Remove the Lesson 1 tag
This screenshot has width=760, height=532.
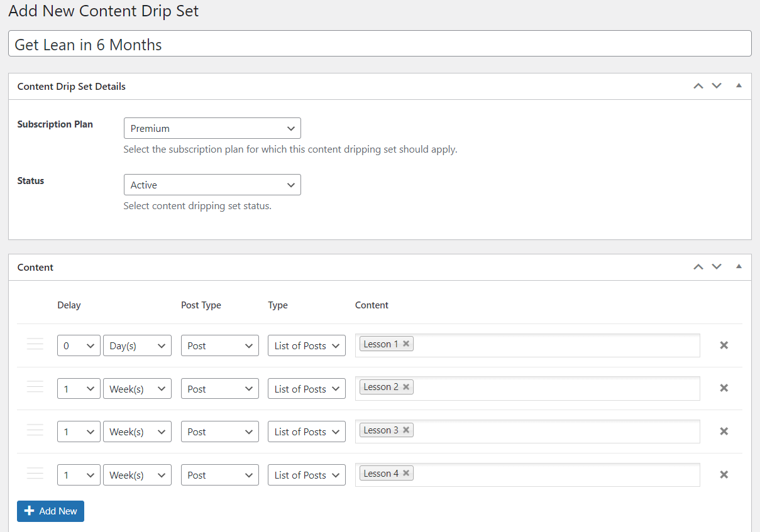(406, 344)
